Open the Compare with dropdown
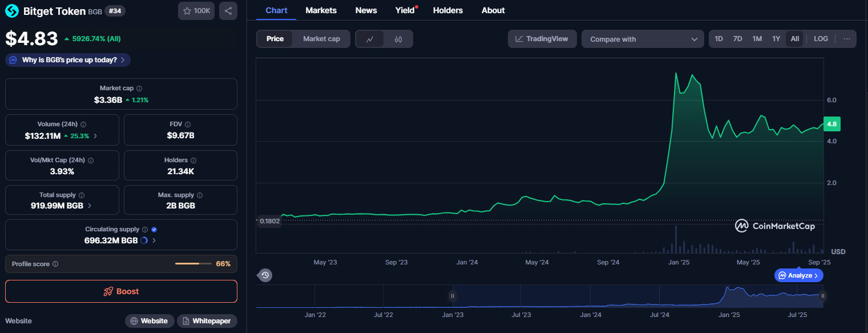Image resolution: width=868 pixels, height=333 pixels. click(x=643, y=39)
